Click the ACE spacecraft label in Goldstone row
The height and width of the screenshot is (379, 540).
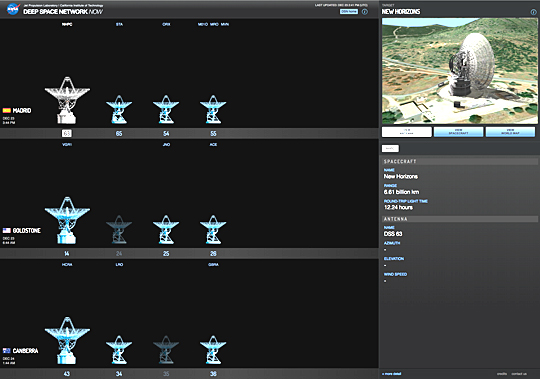pos(213,145)
